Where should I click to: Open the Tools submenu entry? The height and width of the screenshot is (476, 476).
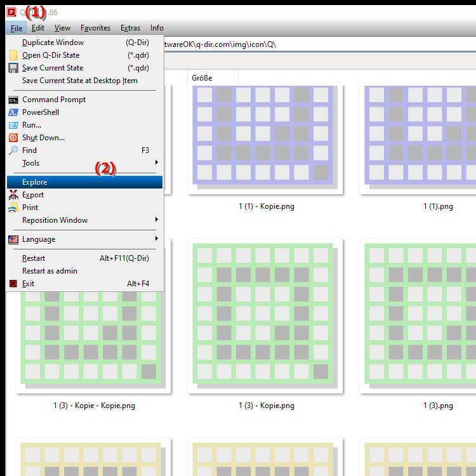(x=84, y=163)
